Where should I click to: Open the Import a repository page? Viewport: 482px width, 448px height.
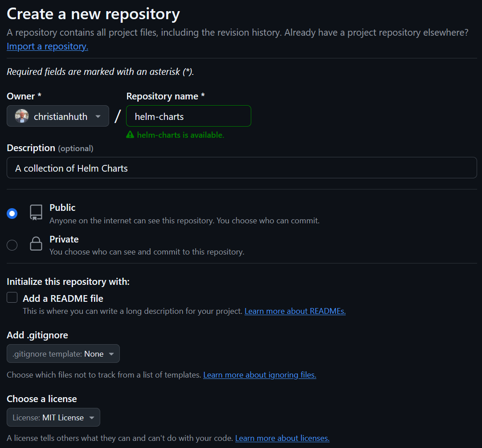(x=47, y=46)
